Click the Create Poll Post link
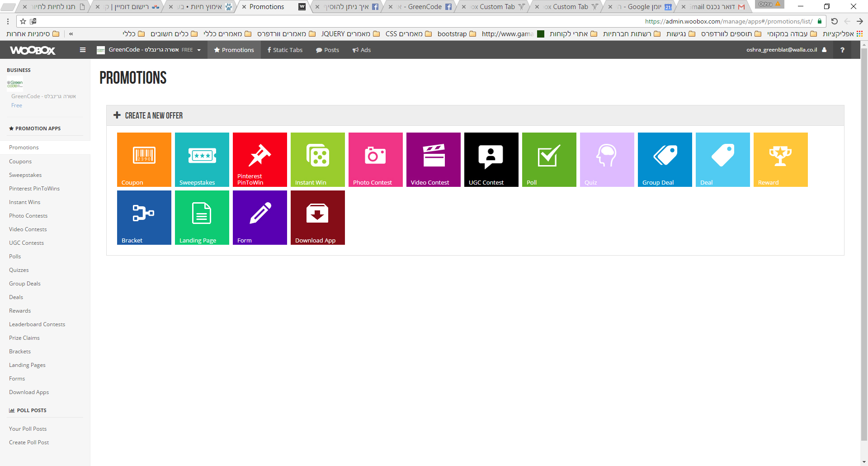The height and width of the screenshot is (466, 868). pos(29,442)
